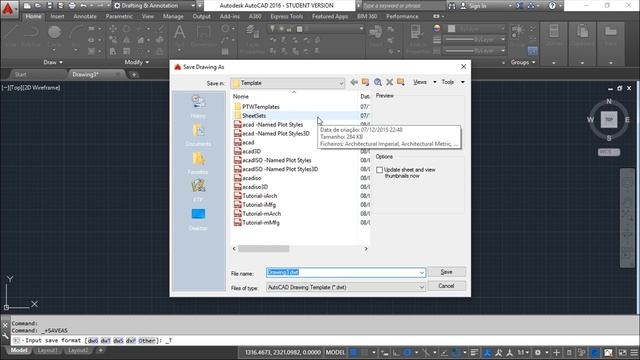Image resolution: width=640 pixels, height=360 pixels.
Task: Expand the Modify panel flyout
Action: (x=137, y=62)
